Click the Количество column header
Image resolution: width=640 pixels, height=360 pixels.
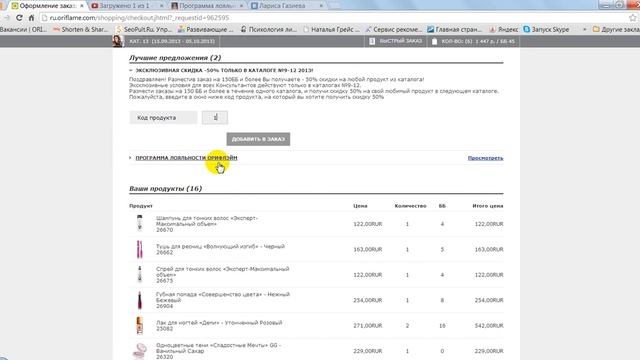411,206
